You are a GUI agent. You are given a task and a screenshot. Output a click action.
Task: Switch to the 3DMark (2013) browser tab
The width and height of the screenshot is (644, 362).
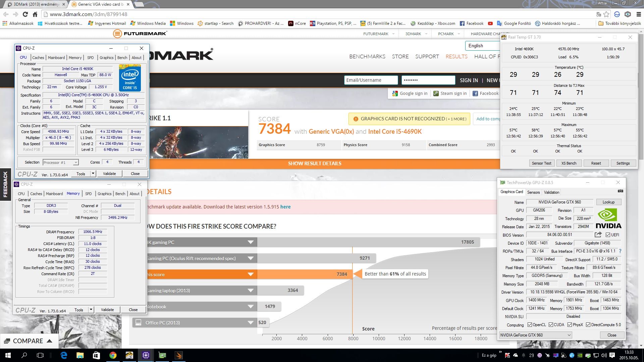pyautogui.click(x=36, y=4)
